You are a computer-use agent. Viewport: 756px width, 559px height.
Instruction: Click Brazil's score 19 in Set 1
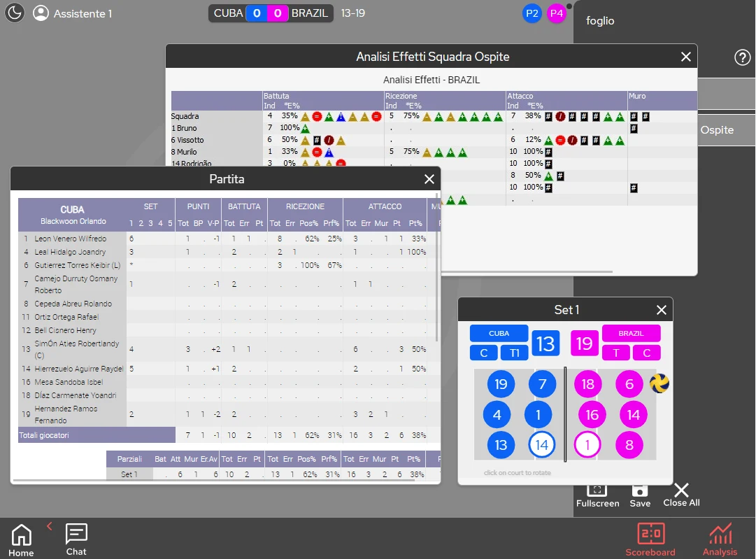(x=585, y=344)
